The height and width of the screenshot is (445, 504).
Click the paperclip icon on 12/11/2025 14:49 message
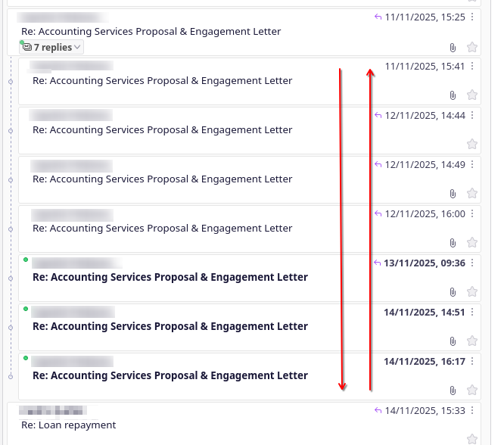(x=453, y=194)
